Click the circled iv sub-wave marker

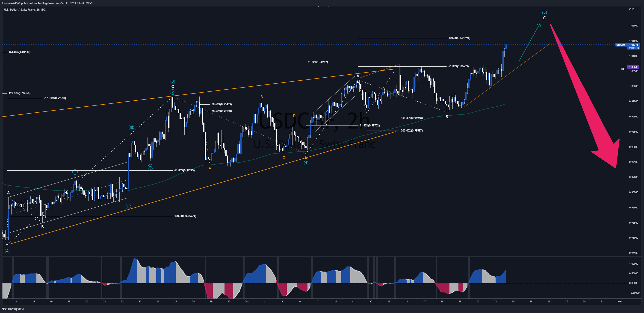151,167
